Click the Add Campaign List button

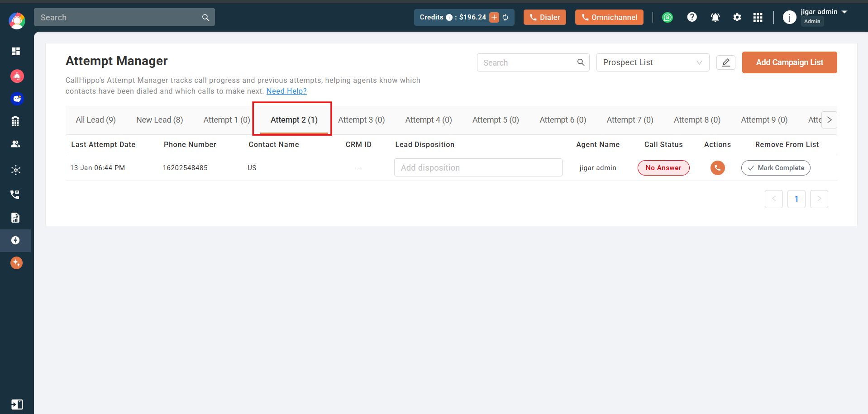[x=789, y=62]
